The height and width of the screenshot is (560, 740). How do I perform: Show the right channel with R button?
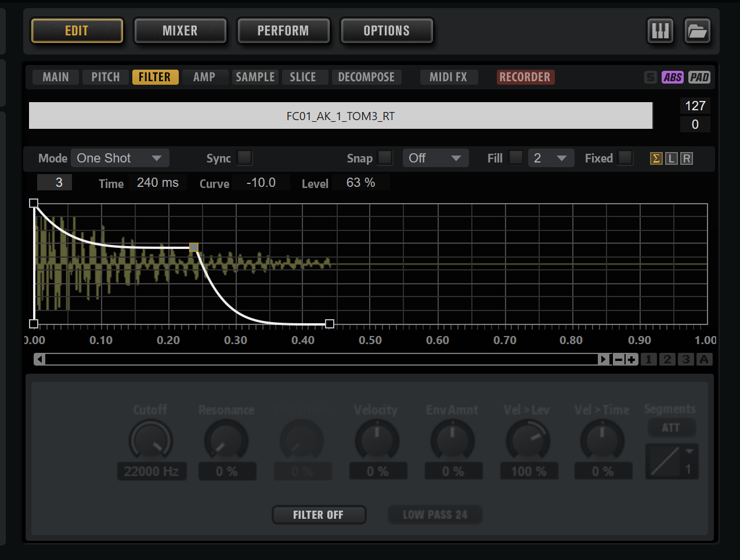[686, 158]
